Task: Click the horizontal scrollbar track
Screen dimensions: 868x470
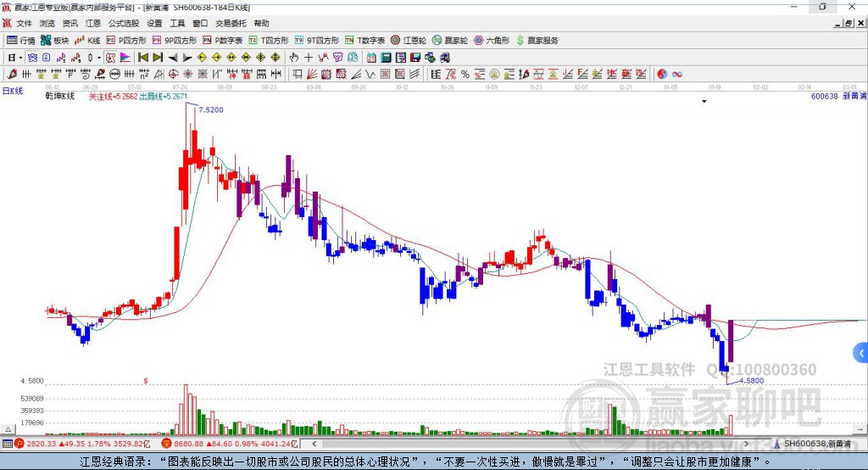Action: tap(531, 444)
